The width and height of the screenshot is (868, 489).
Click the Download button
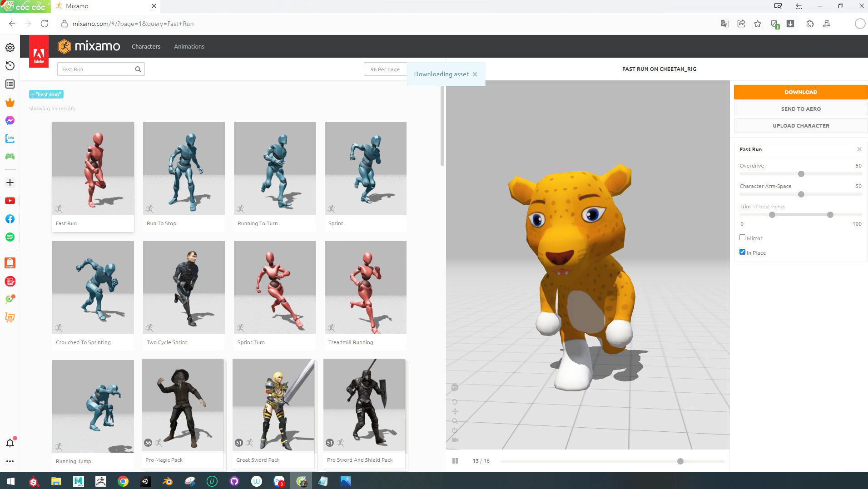tap(800, 92)
